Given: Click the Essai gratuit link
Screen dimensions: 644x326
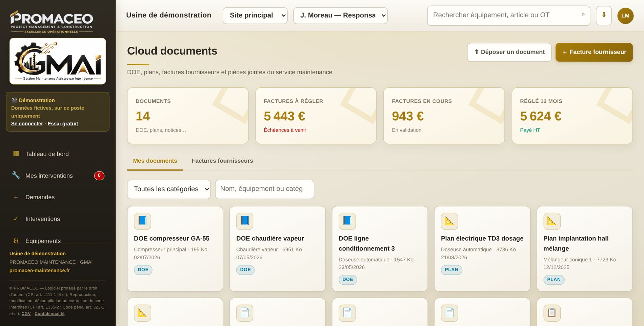Looking at the screenshot, I should 63,124.
